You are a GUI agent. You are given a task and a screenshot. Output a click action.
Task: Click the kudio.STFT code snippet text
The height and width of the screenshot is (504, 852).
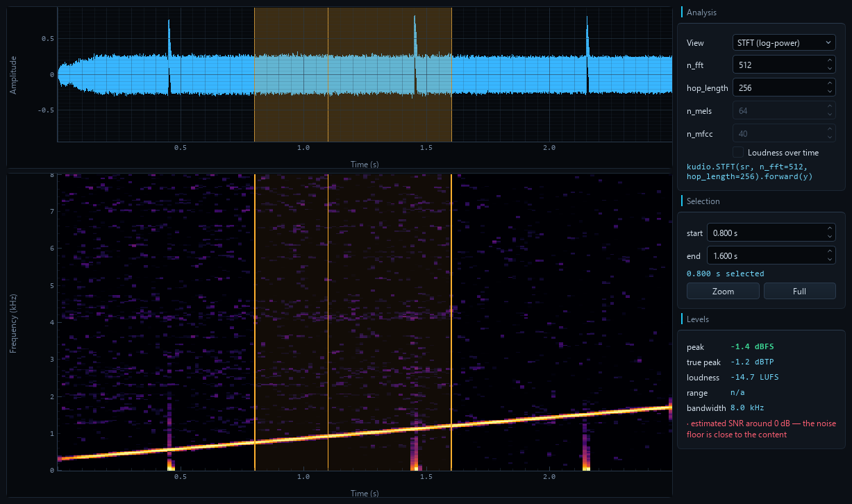click(x=749, y=171)
